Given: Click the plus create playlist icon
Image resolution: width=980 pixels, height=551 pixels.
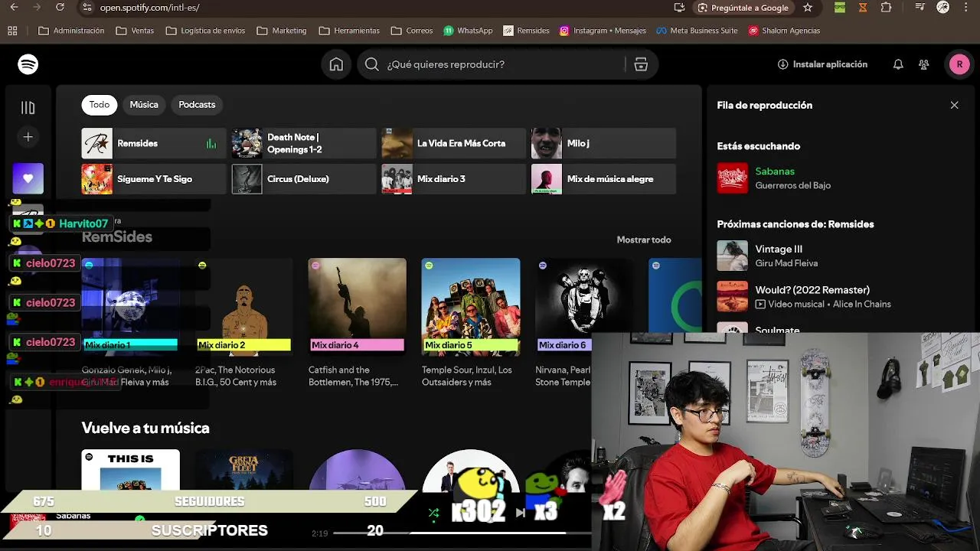Looking at the screenshot, I should pyautogui.click(x=28, y=137).
